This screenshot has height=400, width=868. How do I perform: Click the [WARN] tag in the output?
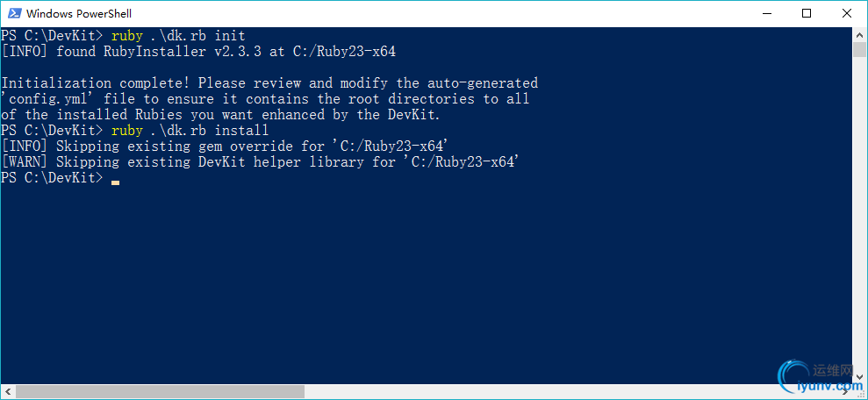click(x=25, y=162)
